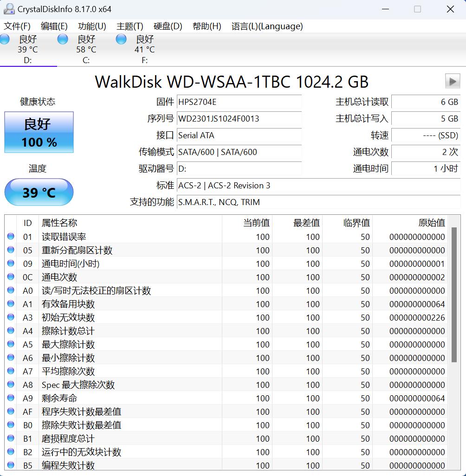Click the health indicator for drive F:
The height and width of the screenshot is (476, 466).
point(121,39)
